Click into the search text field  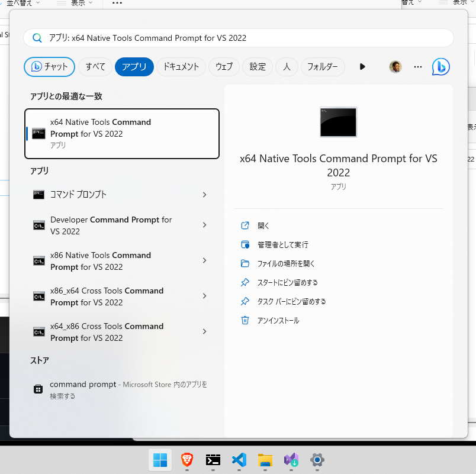[239, 38]
